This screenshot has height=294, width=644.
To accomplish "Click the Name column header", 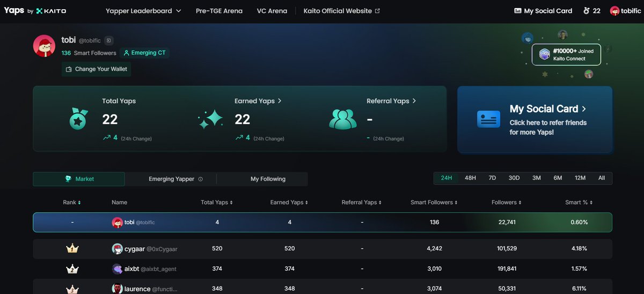I will pos(119,203).
